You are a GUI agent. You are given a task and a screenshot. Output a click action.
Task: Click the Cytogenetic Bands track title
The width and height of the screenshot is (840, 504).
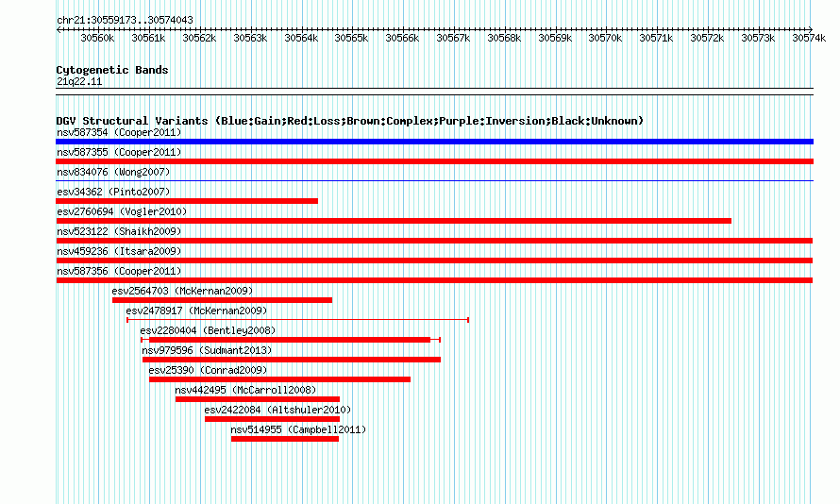[112, 70]
